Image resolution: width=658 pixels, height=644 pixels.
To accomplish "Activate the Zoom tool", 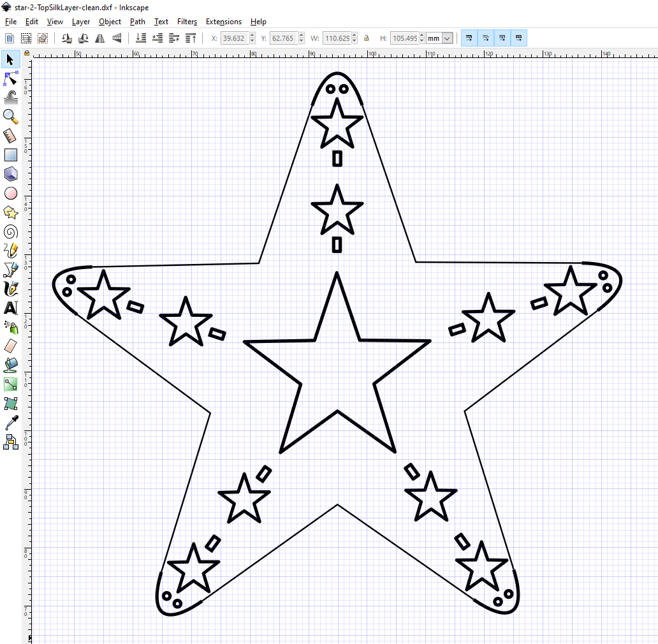I will pos(10,116).
